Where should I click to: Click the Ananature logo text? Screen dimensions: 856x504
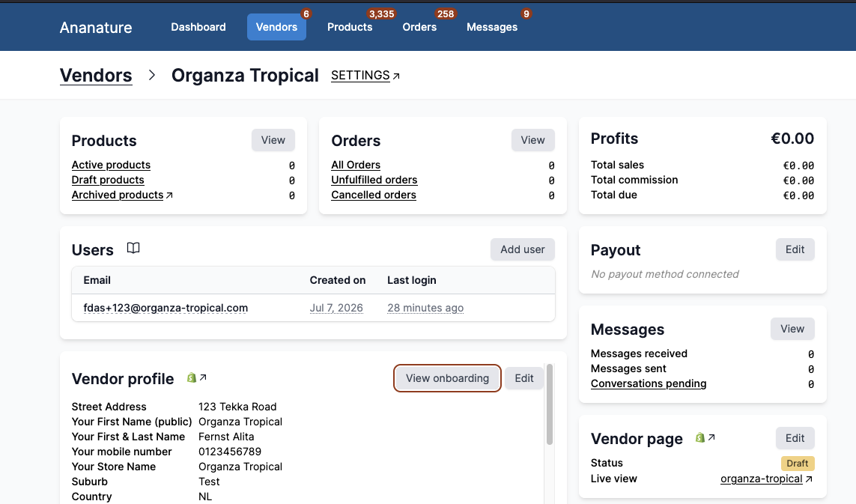point(96,27)
